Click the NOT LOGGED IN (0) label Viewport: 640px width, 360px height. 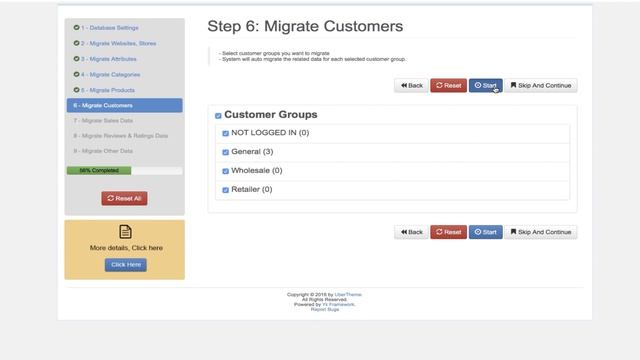(270, 133)
